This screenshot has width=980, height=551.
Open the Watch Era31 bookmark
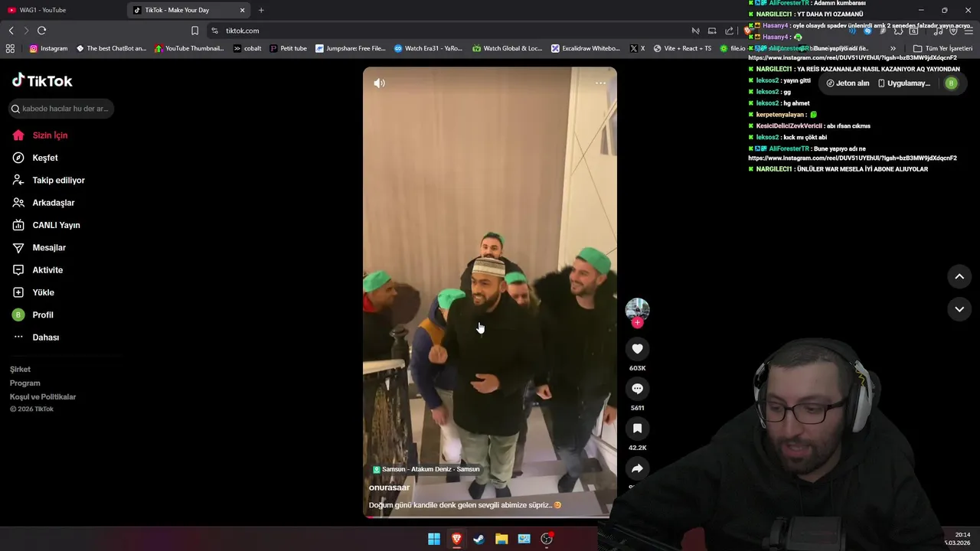(x=428, y=48)
